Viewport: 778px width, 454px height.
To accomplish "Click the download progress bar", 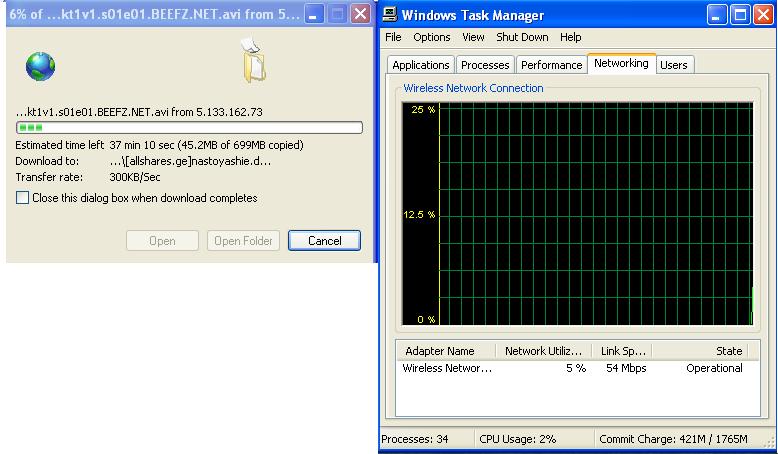I will click(x=190, y=128).
